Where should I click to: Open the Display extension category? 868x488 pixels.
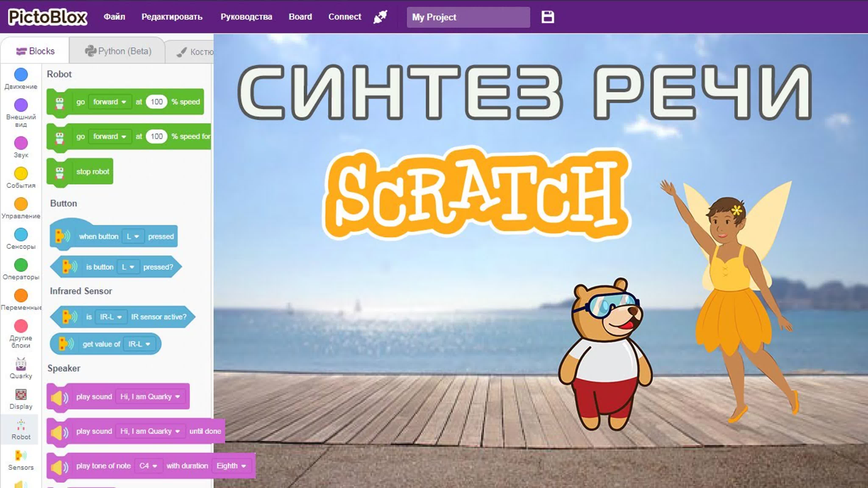(21, 399)
